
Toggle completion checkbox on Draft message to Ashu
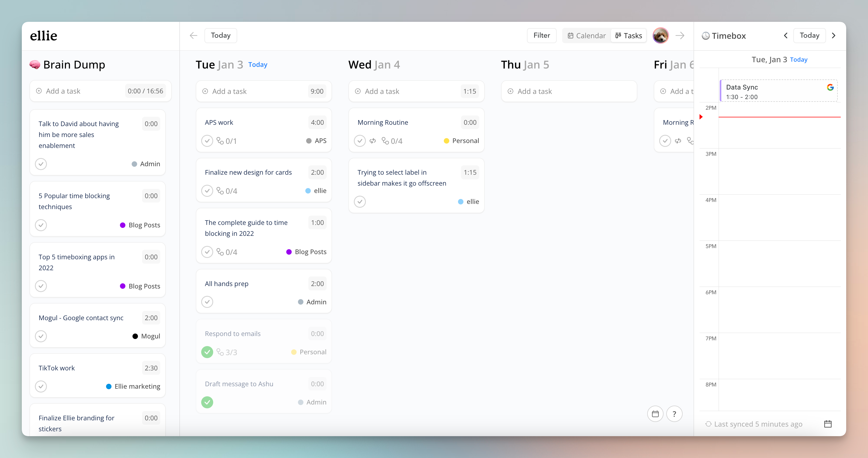pos(208,402)
